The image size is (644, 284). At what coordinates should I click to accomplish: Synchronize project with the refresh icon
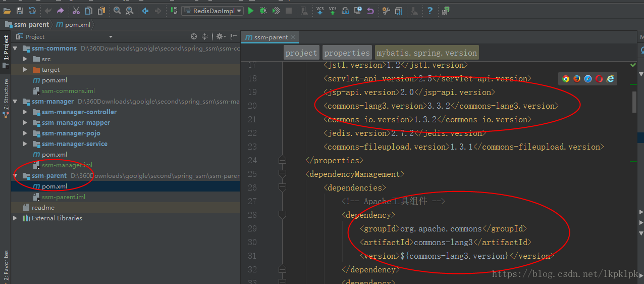click(x=32, y=10)
